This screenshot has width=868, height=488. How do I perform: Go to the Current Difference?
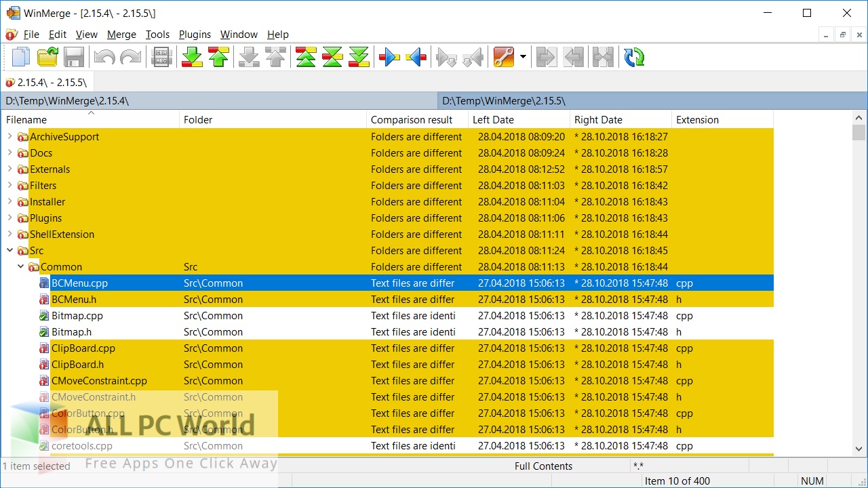(332, 58)
